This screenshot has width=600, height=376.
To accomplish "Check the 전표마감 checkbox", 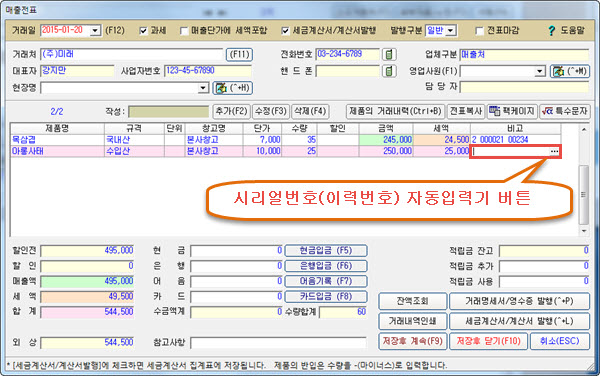I will [479, 31].
